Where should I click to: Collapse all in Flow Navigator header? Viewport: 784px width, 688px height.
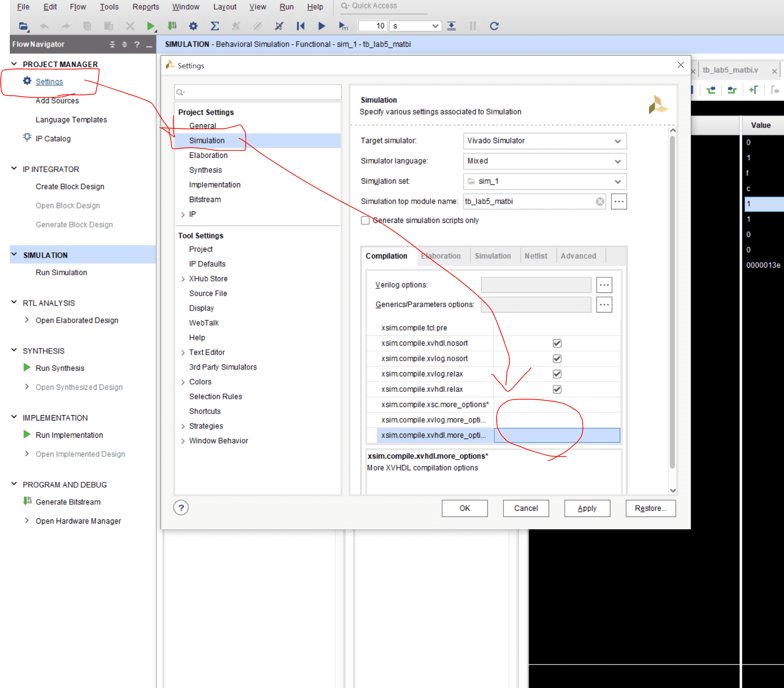pos(112,44)
